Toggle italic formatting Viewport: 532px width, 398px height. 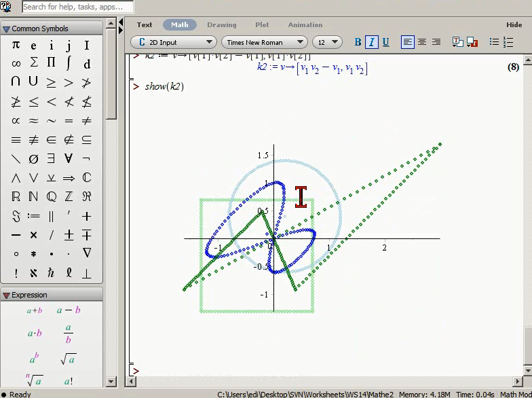372,42
